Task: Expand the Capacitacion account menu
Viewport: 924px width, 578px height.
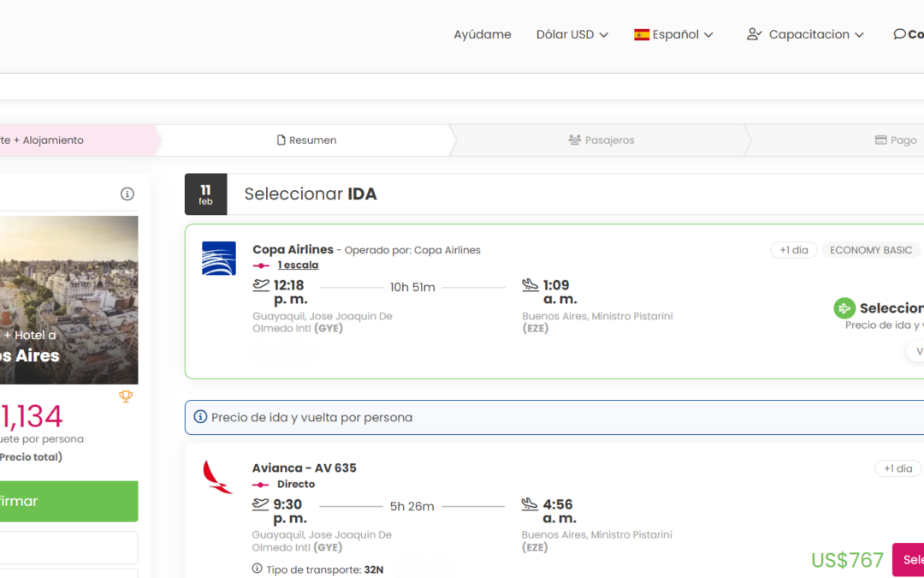Action: click(805, 34)
